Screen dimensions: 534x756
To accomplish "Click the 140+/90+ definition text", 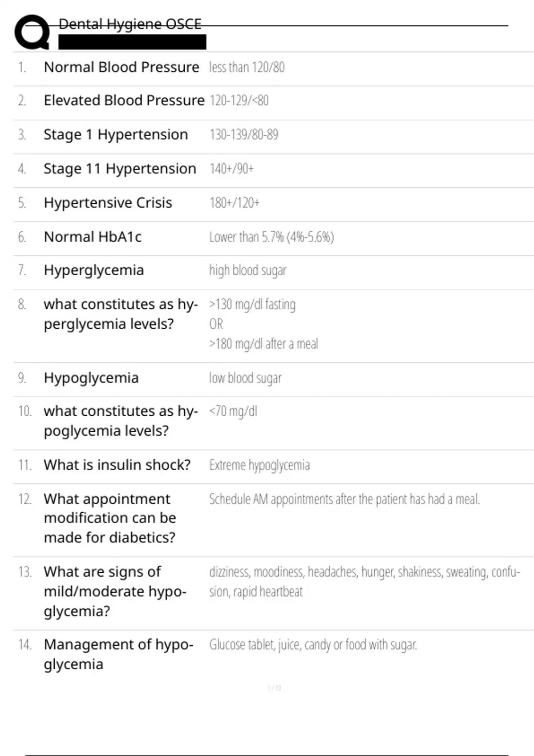I will coord(231,169).
